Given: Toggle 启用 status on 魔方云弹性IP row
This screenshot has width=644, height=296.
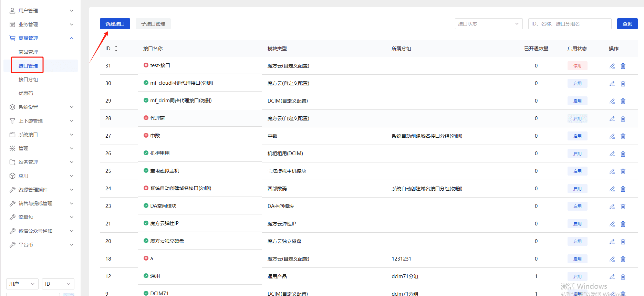Looking at the screenshot, I should pyautogui.click(x=578, y=224).
